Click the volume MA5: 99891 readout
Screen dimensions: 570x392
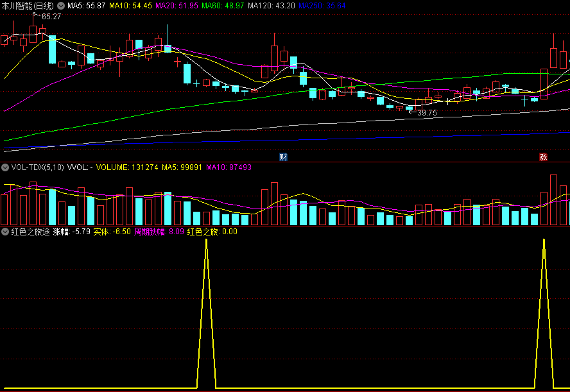[182, 167]
